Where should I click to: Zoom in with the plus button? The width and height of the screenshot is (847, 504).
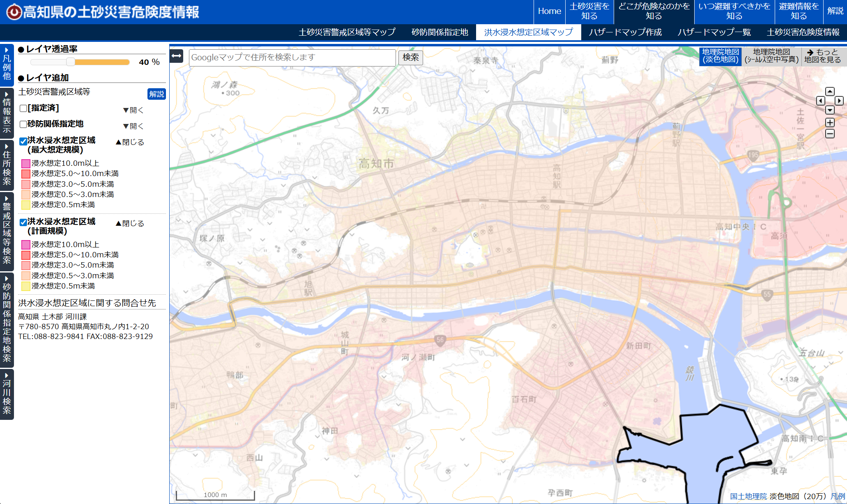[830, 122]
